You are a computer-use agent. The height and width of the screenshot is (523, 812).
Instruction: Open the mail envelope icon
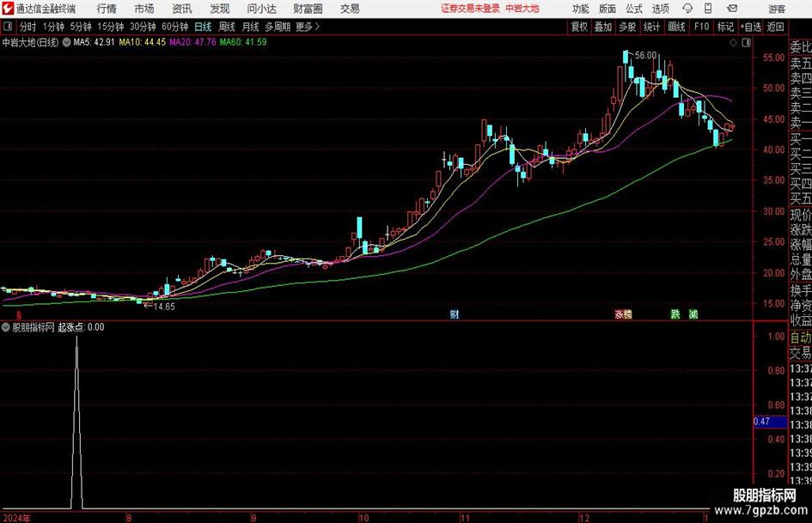tap(732, 9)
